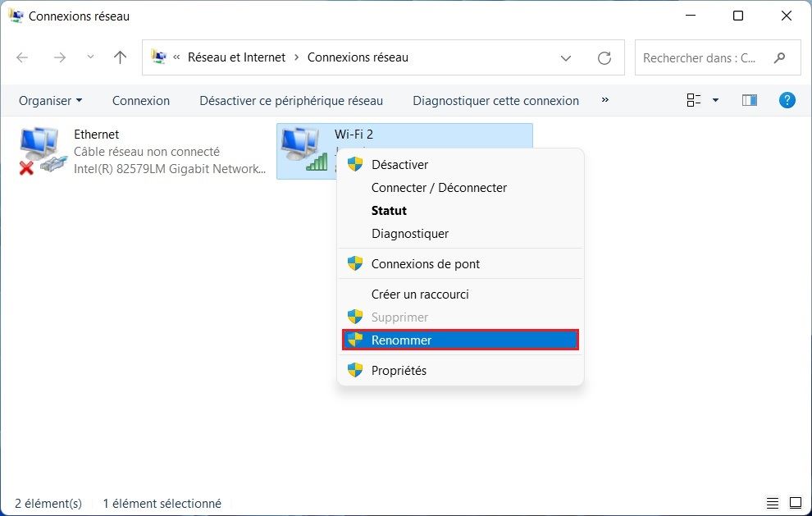
Task: Click the refresh icon in address bar
Action: 604,58
